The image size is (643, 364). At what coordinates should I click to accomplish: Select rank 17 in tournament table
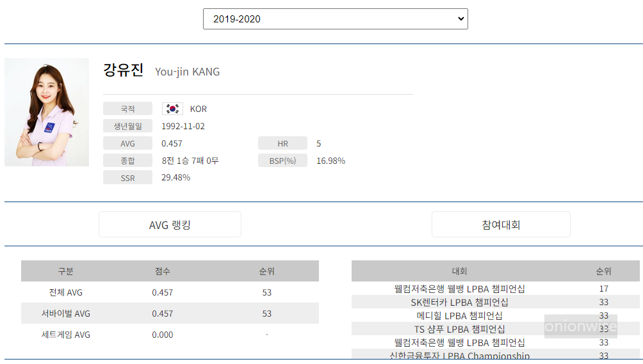pyautogui.click(x=604, y=289)
